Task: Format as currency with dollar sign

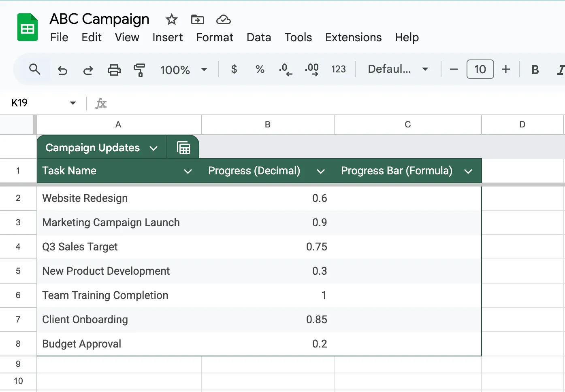Action: tap(234, 70)
